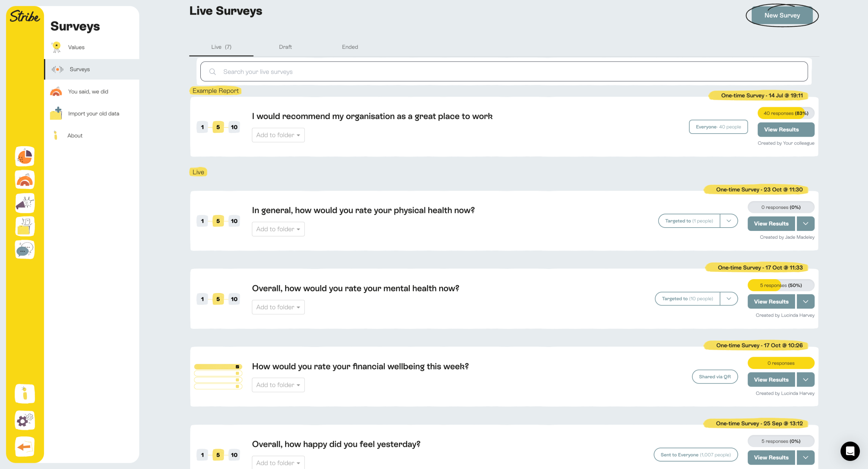Click the 40 responses (83%) progress bar
The height and width of the screenshot is (469, 868).
[x=786, y=113]
